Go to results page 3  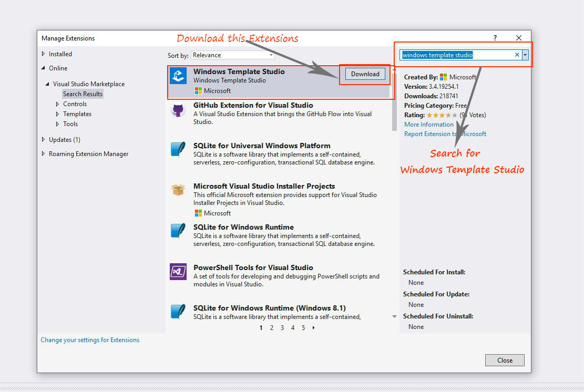coord(282,328)
